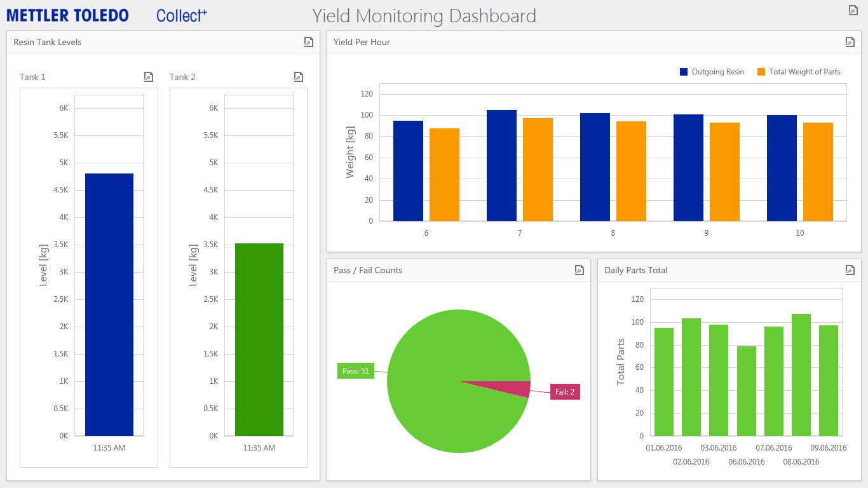Viewport: 868px width, 488px height.
Task: Select the Total Weight of Parts bar for hour 6
Action: click(x=444, y=175)
